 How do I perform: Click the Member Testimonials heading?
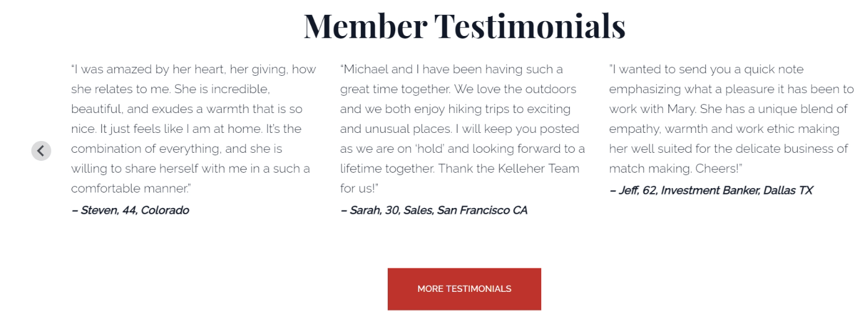464,25
